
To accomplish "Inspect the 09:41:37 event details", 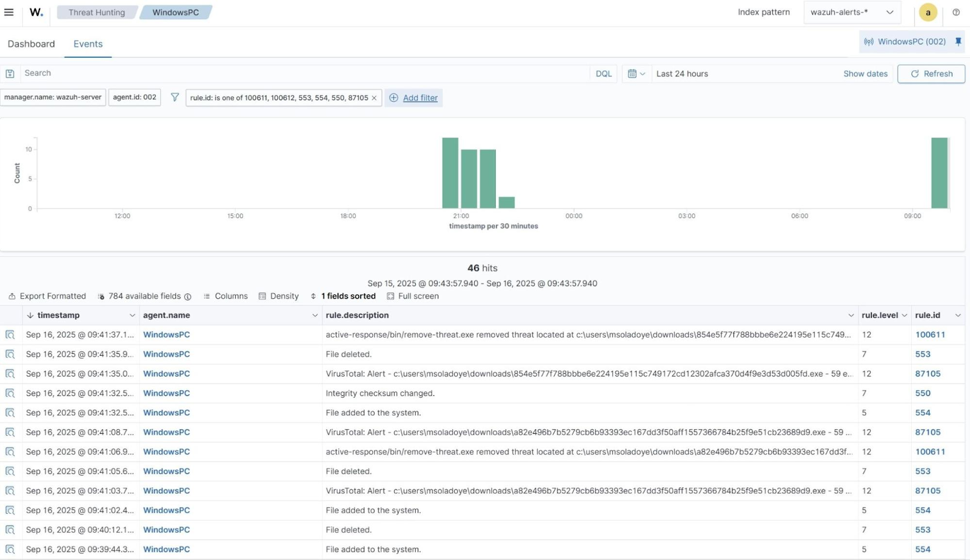I will coord(10,335).
